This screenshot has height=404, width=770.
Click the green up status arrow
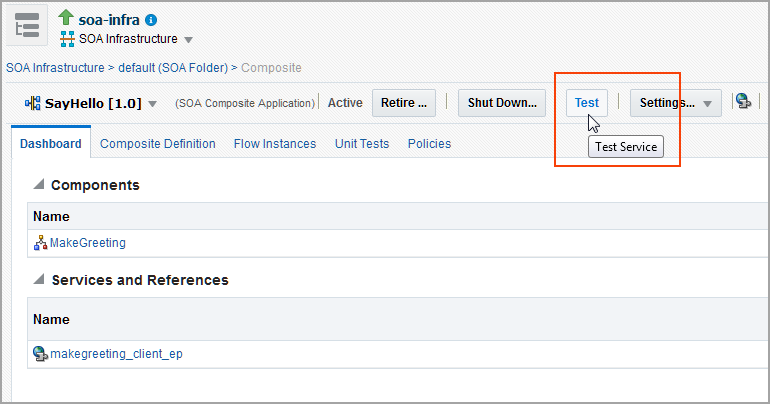67,19
